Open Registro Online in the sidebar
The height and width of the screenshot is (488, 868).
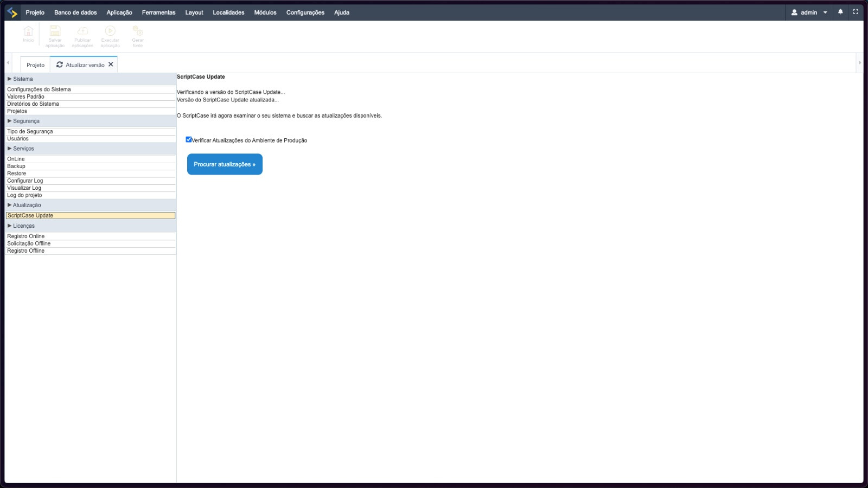[26, 236]
